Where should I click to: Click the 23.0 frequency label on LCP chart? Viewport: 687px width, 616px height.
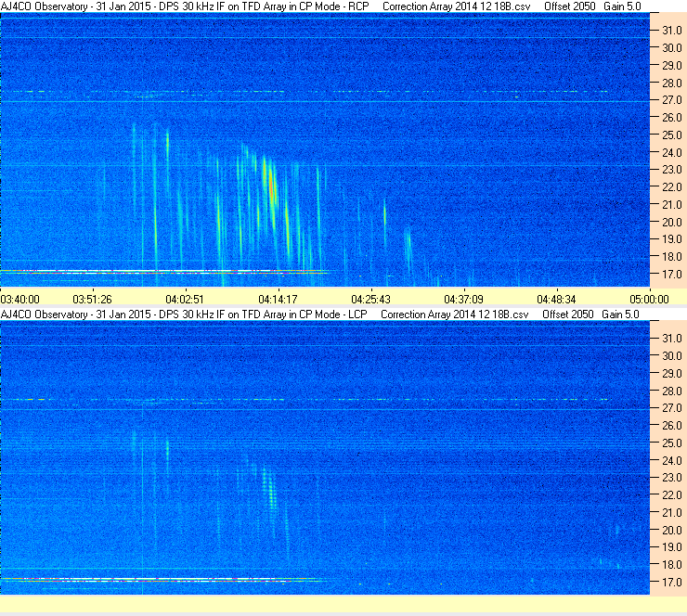point(672,478)
